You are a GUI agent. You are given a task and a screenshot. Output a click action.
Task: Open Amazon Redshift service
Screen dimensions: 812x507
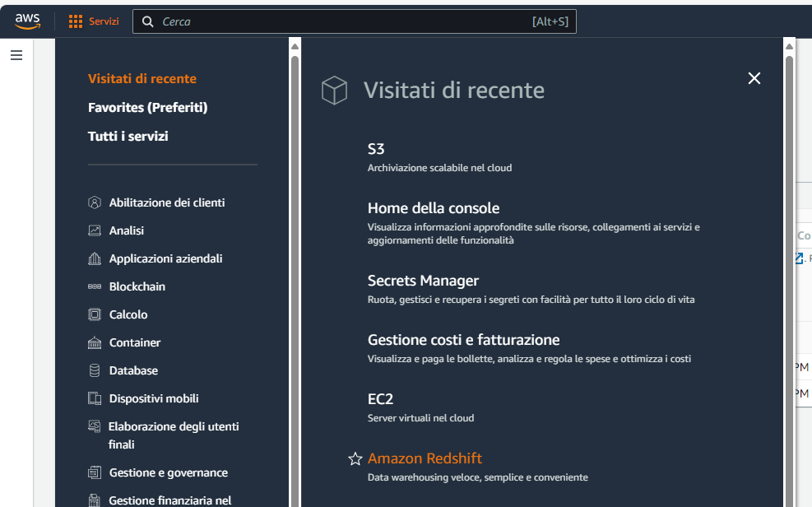tap(425, 458)
